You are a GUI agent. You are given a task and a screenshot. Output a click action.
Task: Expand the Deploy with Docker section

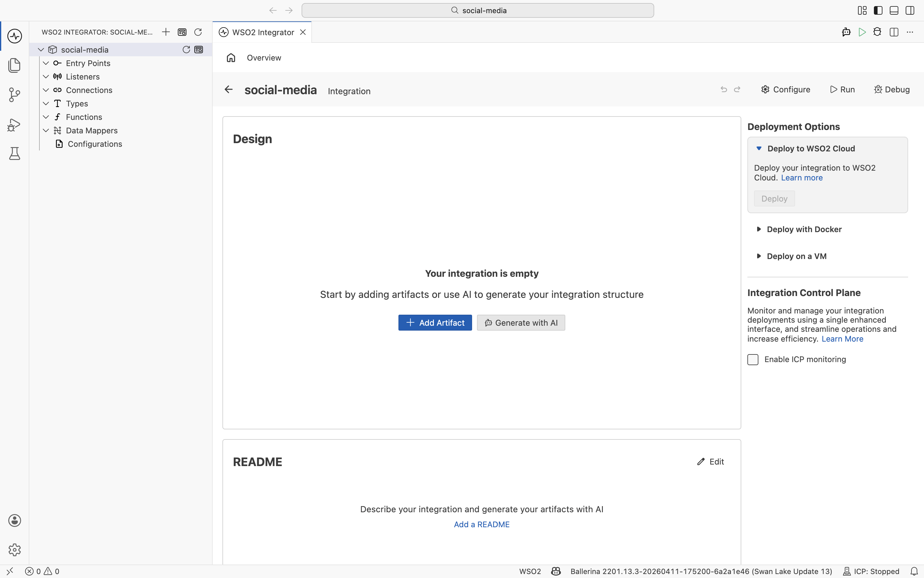(x=799, y=229)
